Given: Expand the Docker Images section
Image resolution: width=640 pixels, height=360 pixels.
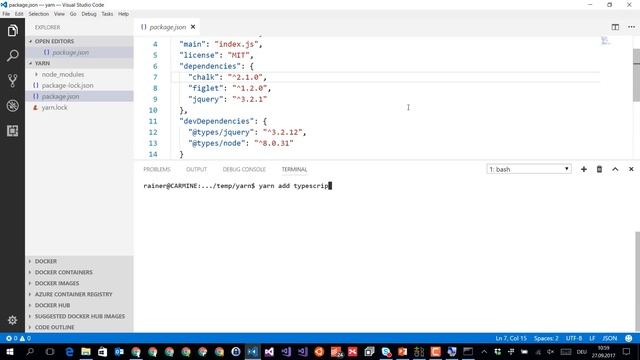Looking at the screenshot, I should [79, 283].
